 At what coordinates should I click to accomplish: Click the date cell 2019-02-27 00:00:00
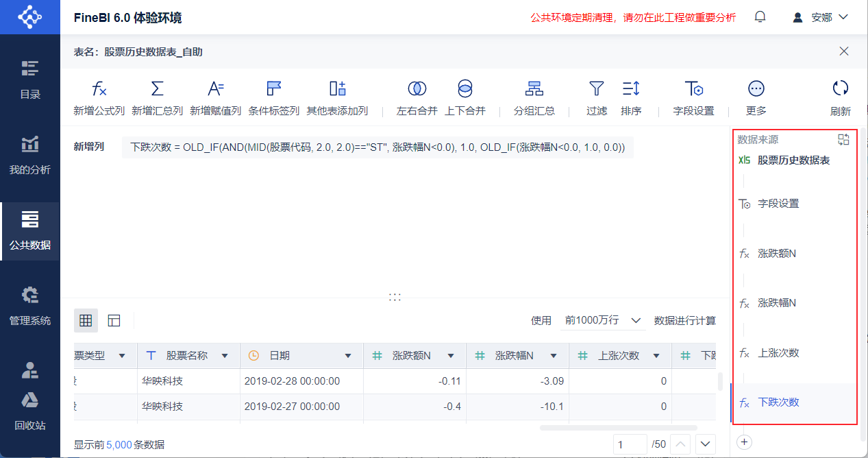coord(301,407)
